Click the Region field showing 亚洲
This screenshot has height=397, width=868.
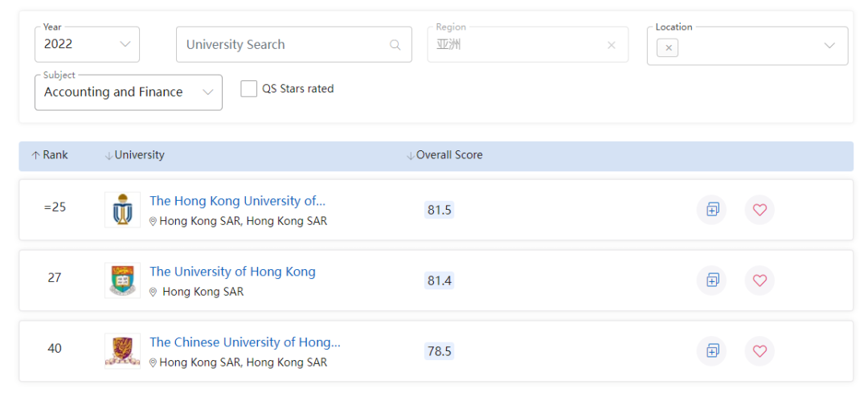pyautogui.click(x=527, y=44)
